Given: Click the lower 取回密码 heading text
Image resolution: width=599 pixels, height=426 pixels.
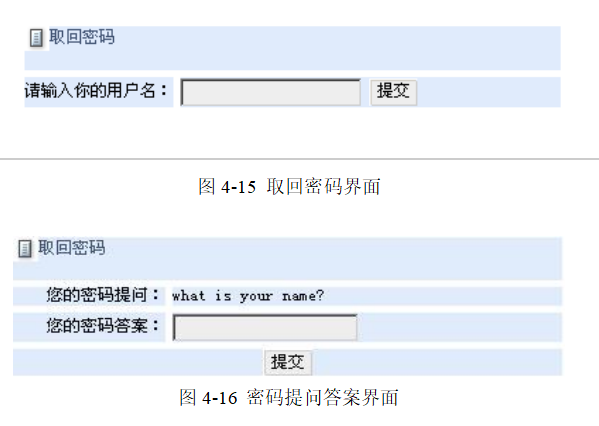Looking at the screenshot, I should (71, 248).
